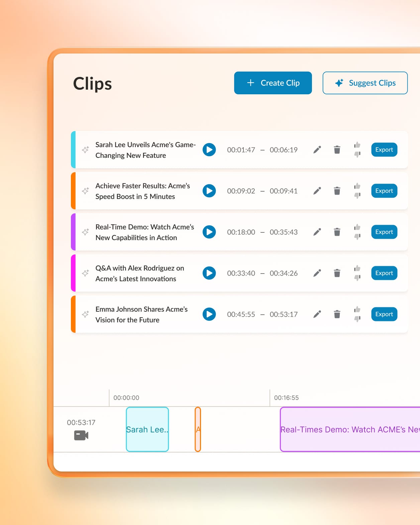This screenshot has height=525, width=420.
Task: Play the Sarah Lee Unveils clip
Action: [x=209, y=150]
